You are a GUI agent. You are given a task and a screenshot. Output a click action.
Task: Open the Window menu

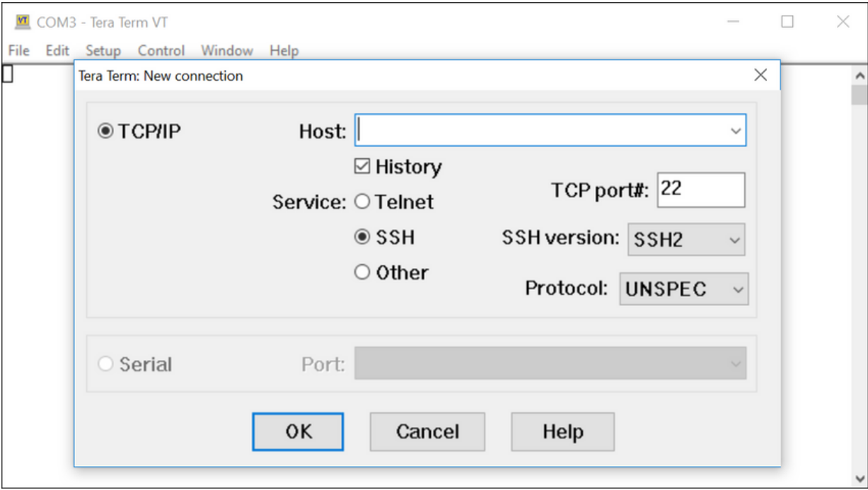pos(226,51)
